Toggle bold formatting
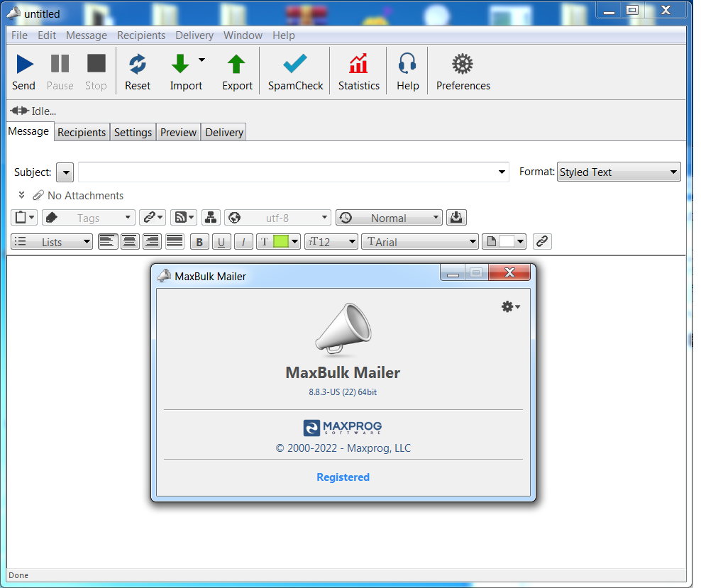The image size is (701, 588). click(199, 242)
